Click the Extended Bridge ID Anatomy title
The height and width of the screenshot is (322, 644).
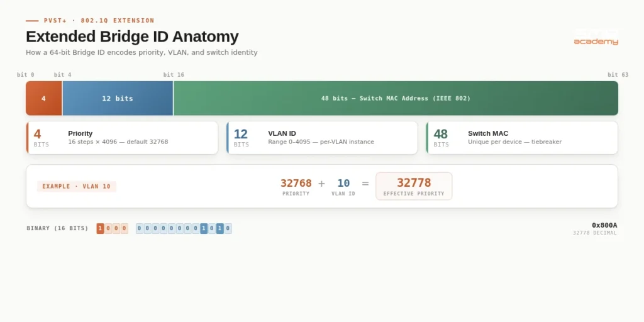pos(132,36)
